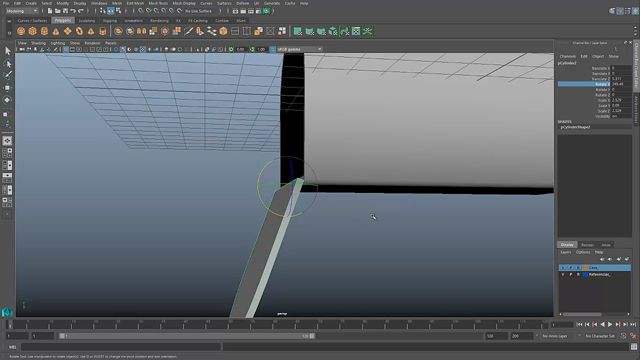Select the pCylinderShape2 shape node entry
Screen dimensions: 640x360
[575, 127]
